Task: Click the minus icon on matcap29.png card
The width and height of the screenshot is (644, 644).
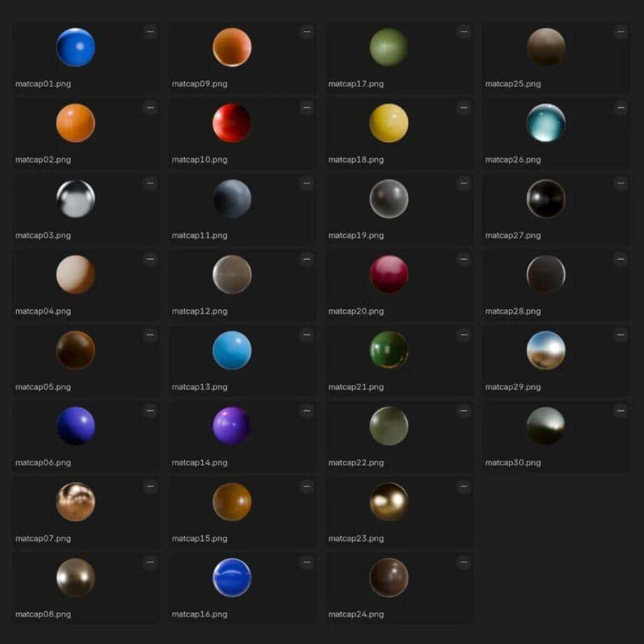Action: coord(621,335)
